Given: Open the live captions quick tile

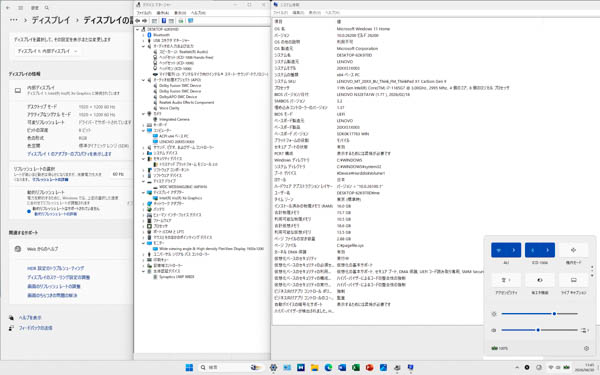Looking at the screenshot, I should pos(573,280).
